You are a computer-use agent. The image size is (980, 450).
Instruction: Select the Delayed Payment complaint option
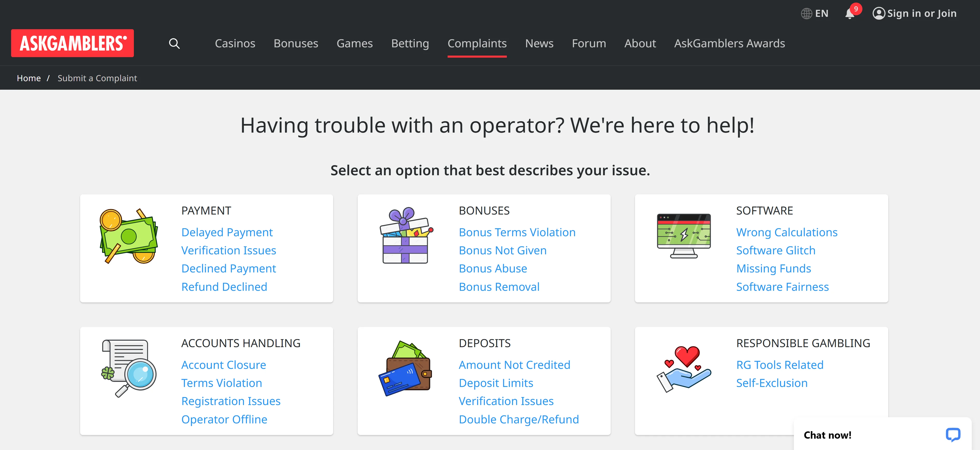point(227,232)
